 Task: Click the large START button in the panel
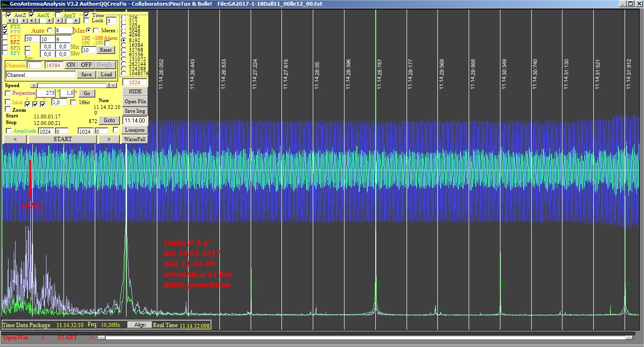(63, 139)
